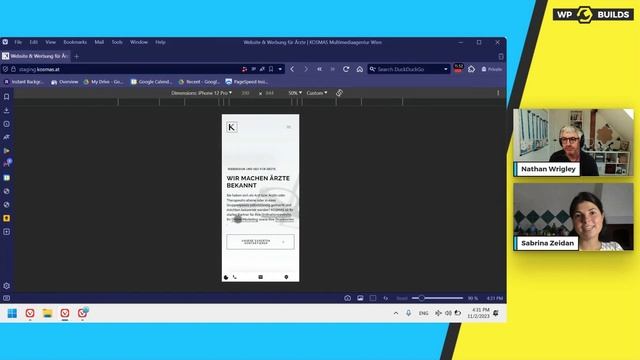
Task: Open the My Drive bookmark
Action: [x=103, y=82]
